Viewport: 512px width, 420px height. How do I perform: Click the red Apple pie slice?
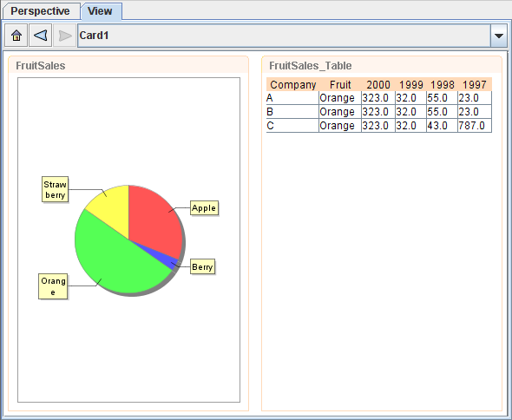point(154,222)
